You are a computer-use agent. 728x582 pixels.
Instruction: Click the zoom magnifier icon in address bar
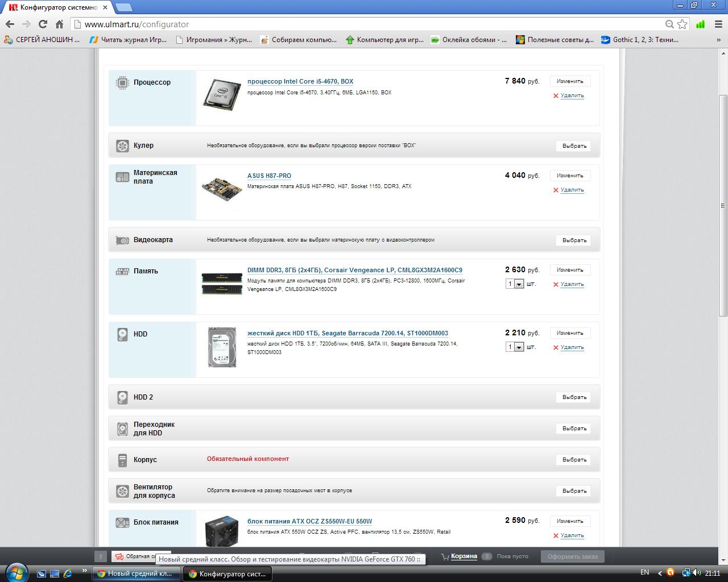pyautogui.click(x=670, y=24)
